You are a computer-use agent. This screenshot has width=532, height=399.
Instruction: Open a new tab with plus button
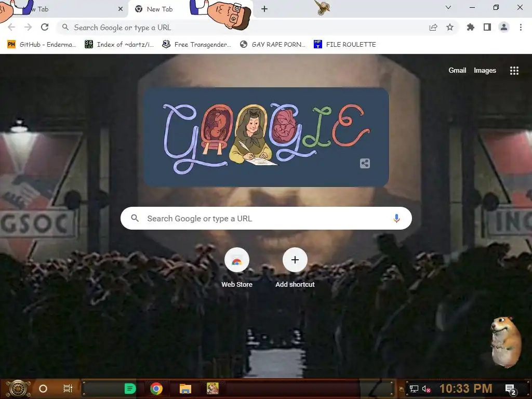[x=264, y=9]
